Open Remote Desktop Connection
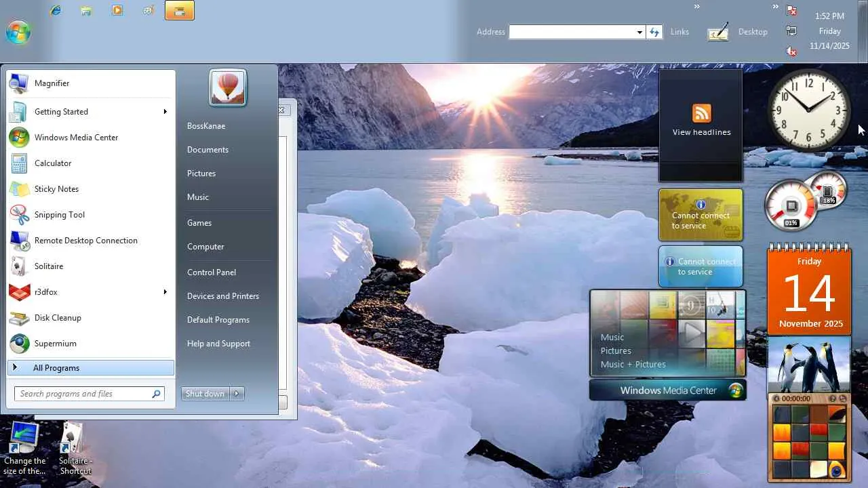 pyautogui.click(x=91, y=241)
